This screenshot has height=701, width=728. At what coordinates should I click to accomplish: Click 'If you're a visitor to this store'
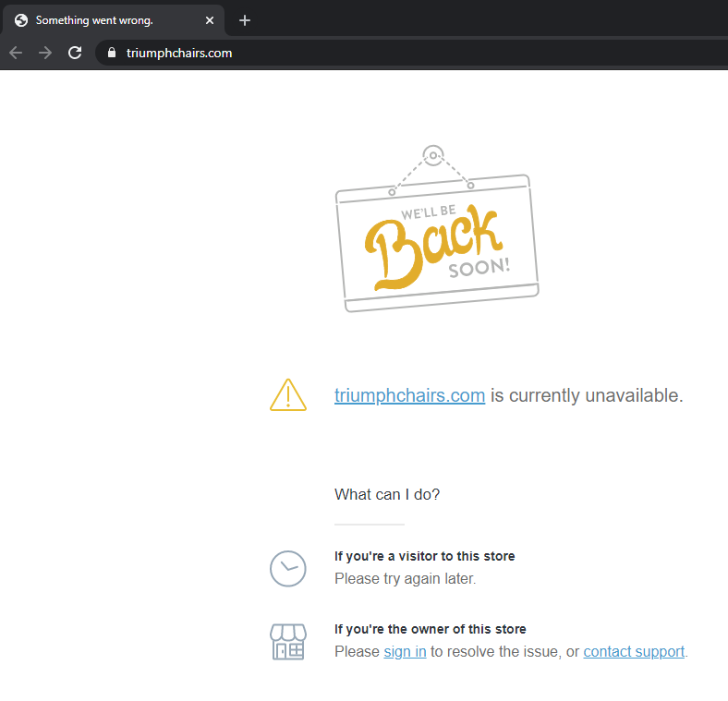coord(424,556)
